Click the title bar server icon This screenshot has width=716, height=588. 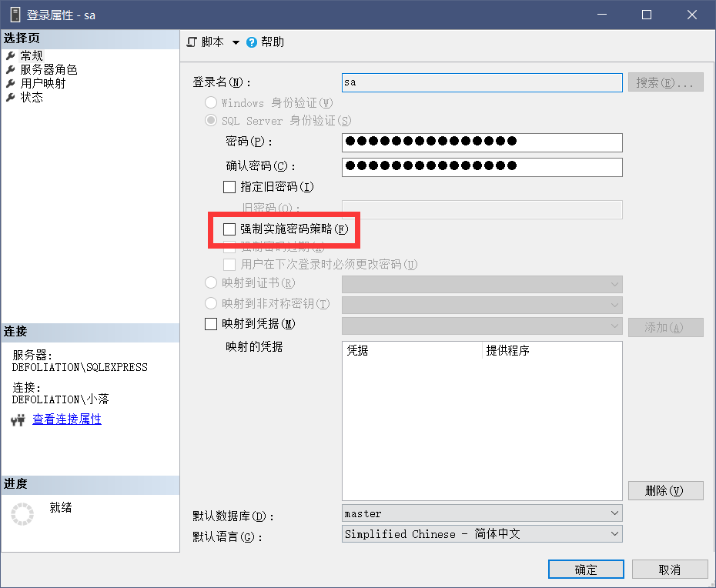15,15
